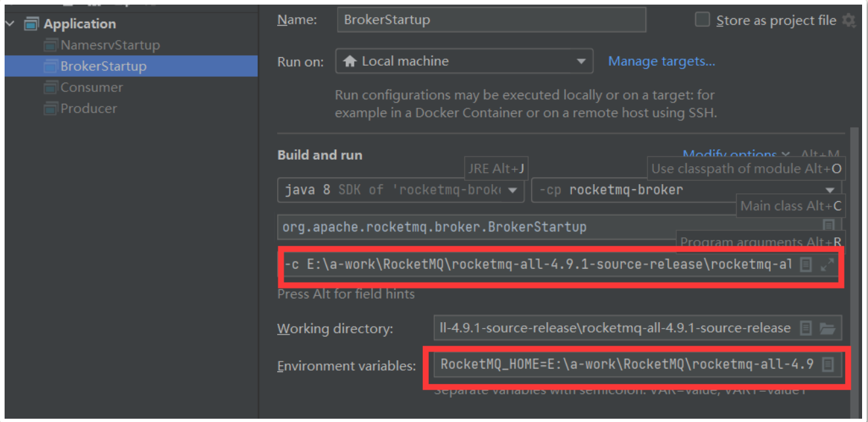The image size is (868, 422).
Task: Expand the program arguments field with arrows icon
Action: (828, 265)
